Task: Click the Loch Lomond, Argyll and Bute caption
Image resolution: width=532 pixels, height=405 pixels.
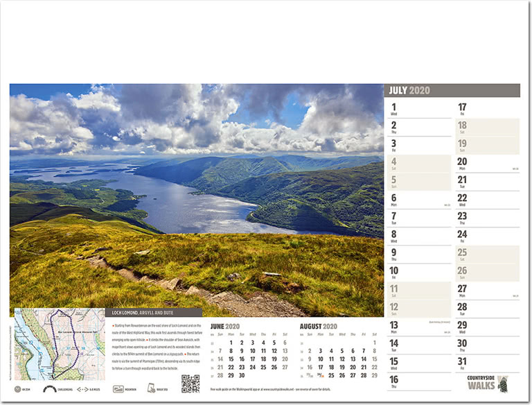Action: (143, 313)
